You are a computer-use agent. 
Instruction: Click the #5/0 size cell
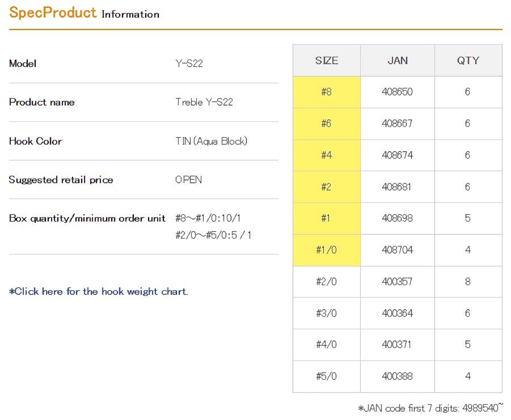click(326, 376)
